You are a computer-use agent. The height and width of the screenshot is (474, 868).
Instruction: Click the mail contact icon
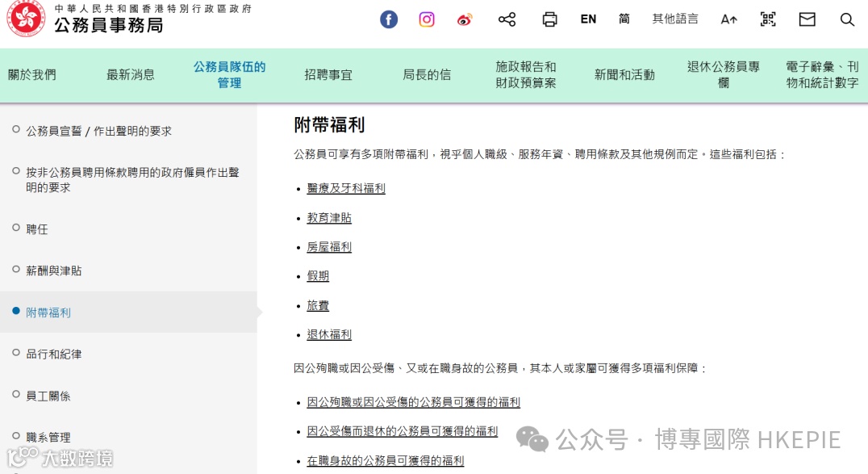click(x=807, y=19)
